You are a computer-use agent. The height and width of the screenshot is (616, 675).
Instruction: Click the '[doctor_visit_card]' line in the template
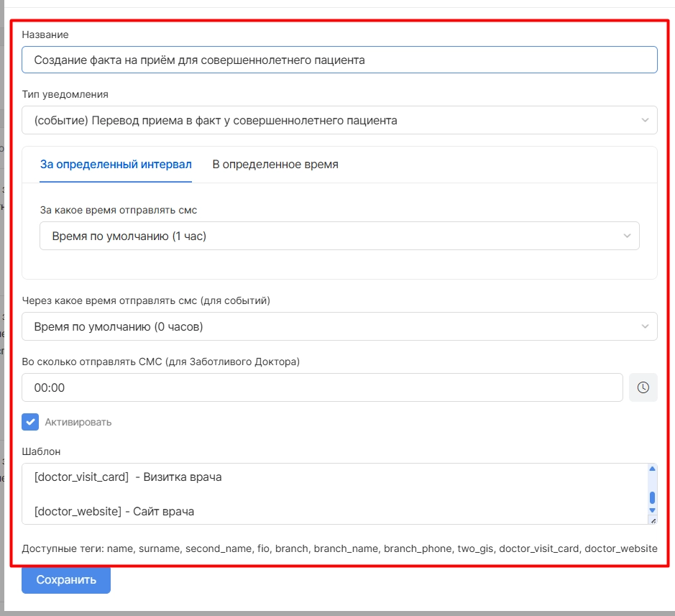(128, 477)
